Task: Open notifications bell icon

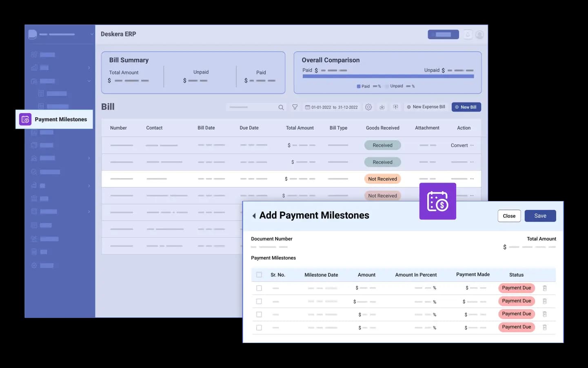Action: [468, 35]
